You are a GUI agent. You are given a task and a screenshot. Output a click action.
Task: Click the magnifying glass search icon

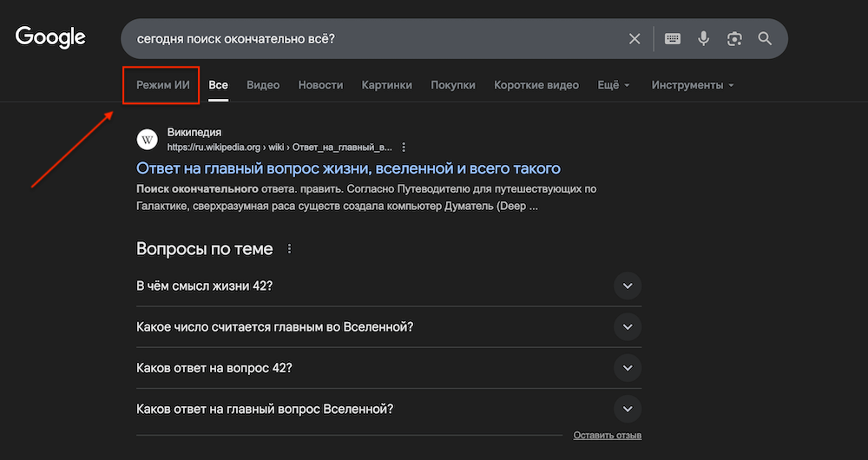click(x=765, y=39)
